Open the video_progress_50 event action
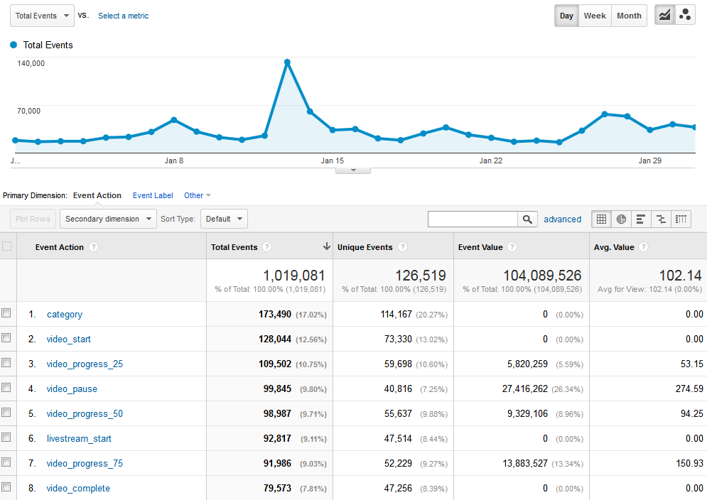Image resolution: width=707 pixels, height=500 pixels. click(85, 413)
